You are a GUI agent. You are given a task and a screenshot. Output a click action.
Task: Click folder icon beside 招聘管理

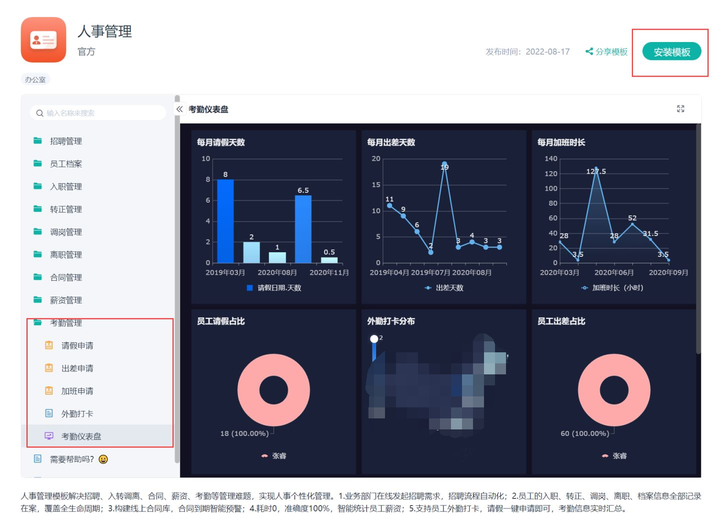tap(38, 141)
